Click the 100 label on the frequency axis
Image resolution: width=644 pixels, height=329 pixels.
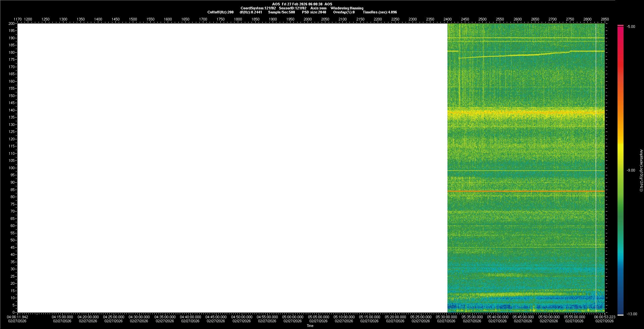(12, 168)
